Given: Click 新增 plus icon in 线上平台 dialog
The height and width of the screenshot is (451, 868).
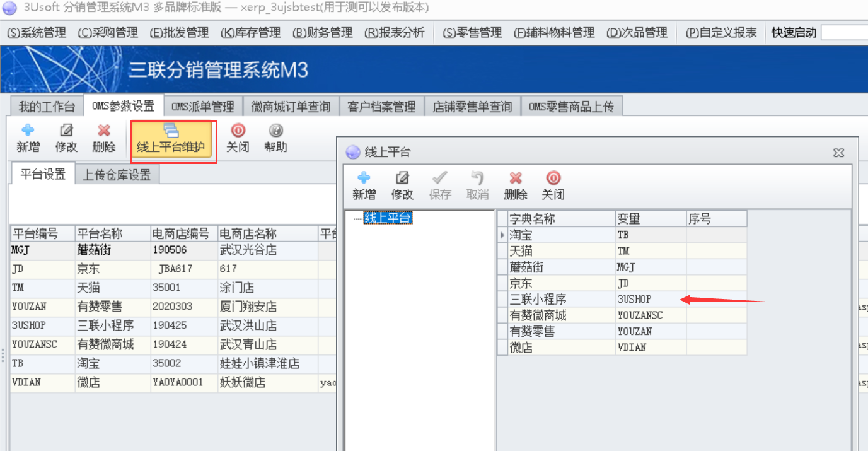Looking at the screenshot, I should (364, 178).
